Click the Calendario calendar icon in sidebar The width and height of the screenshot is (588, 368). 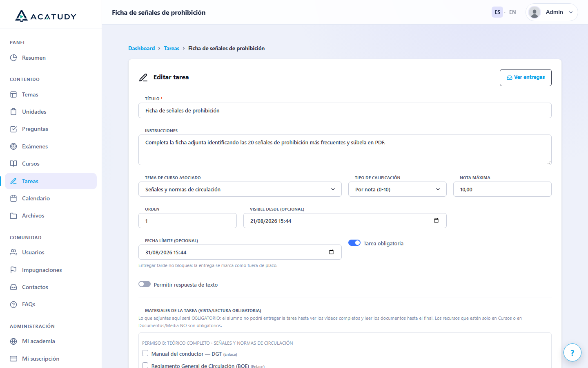(13, 198)
